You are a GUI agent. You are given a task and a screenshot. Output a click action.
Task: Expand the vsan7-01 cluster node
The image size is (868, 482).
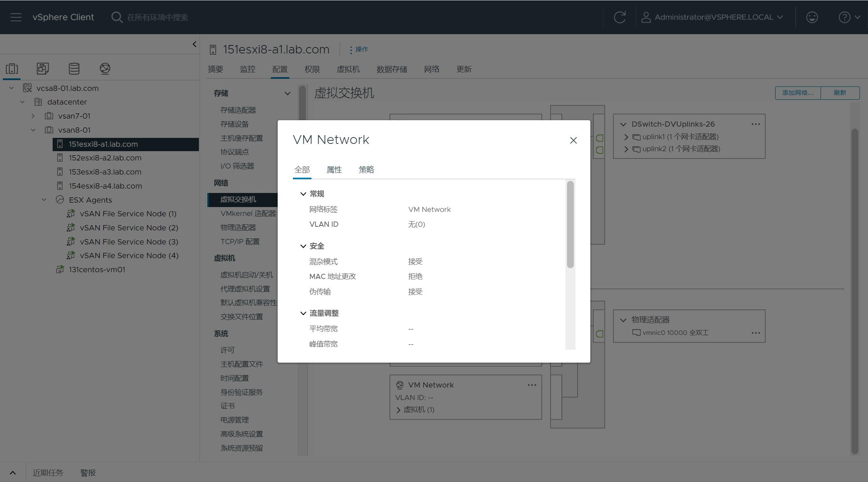point(33,116)
